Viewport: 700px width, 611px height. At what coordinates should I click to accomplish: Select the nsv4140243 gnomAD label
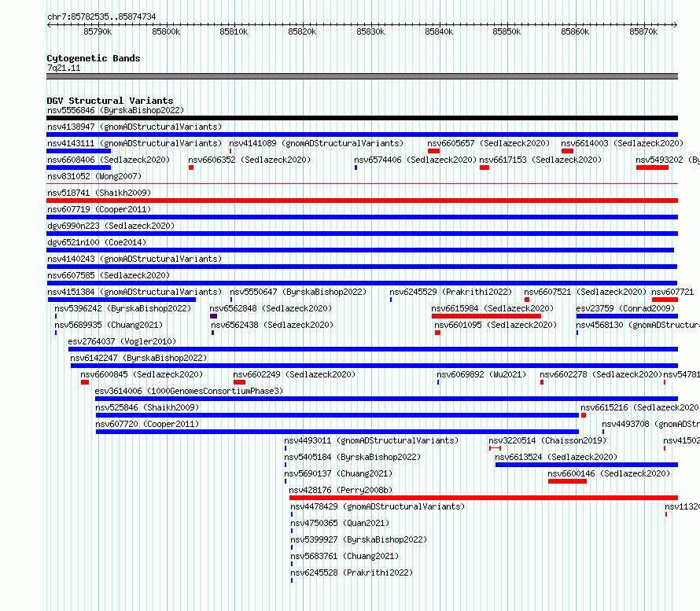tap(134, 259)
